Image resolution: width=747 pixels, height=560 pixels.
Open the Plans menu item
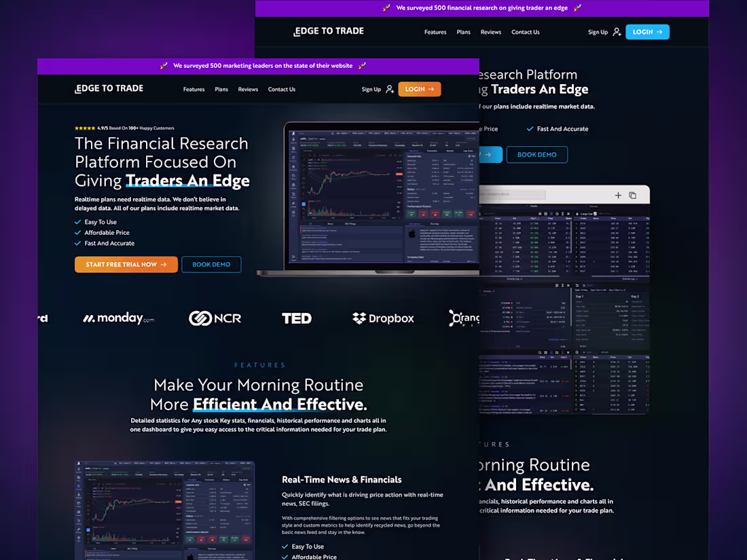pyautogui.click(x=221, y=89)
